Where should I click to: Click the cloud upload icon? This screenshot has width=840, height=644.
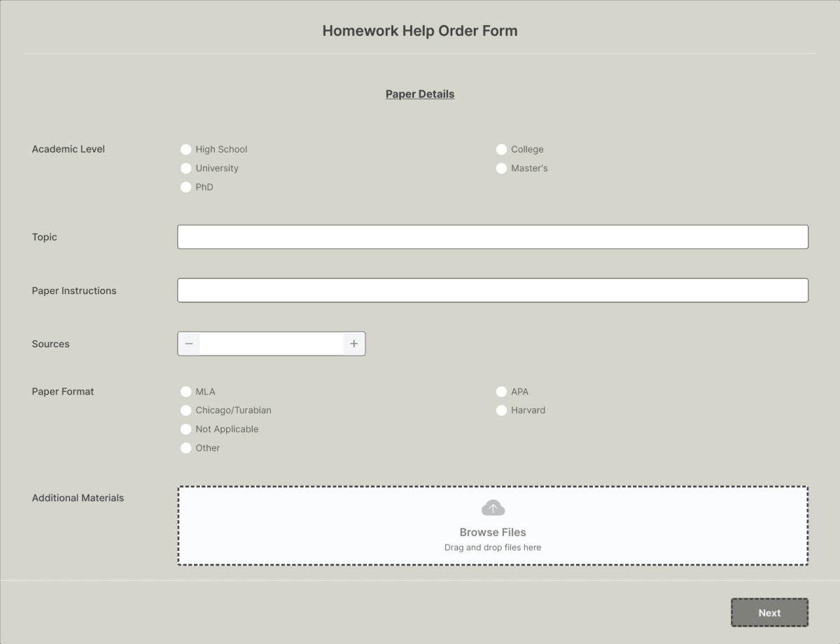click(493, 507)
